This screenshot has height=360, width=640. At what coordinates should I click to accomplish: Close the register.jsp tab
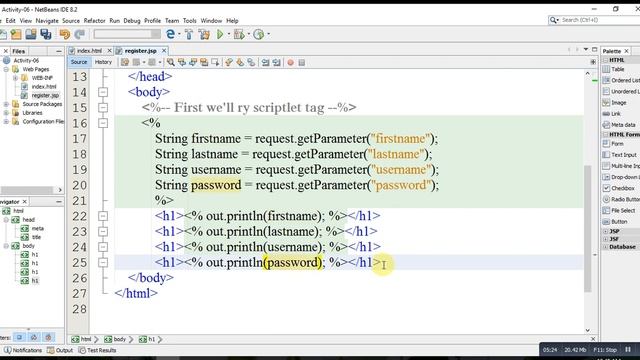[164, 51]
